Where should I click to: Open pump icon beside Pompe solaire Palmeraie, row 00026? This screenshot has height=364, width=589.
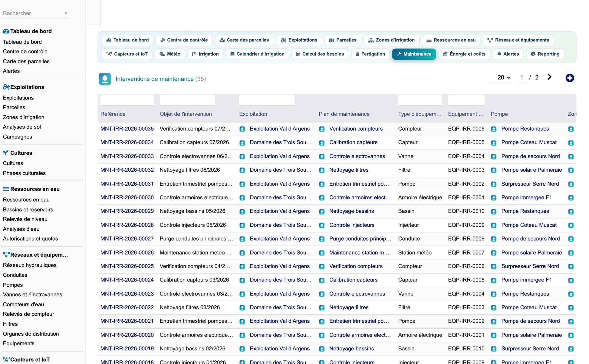click(x=494, y=253)
